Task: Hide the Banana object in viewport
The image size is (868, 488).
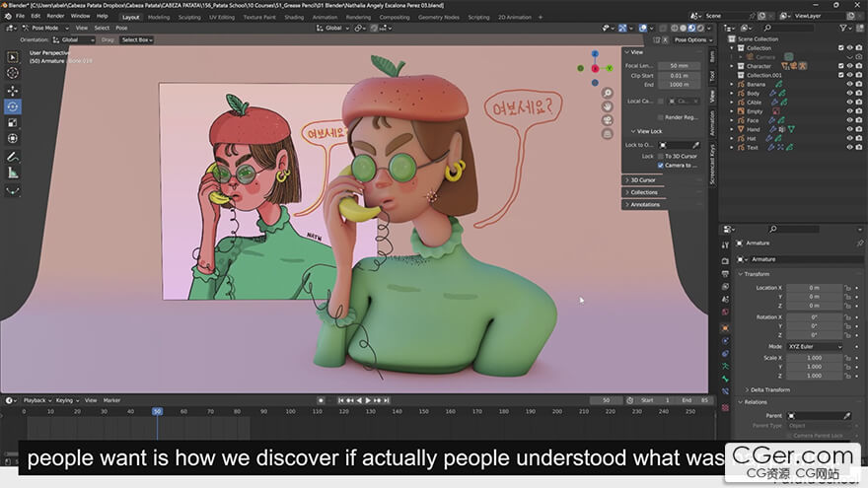Action: pos(849,84)
